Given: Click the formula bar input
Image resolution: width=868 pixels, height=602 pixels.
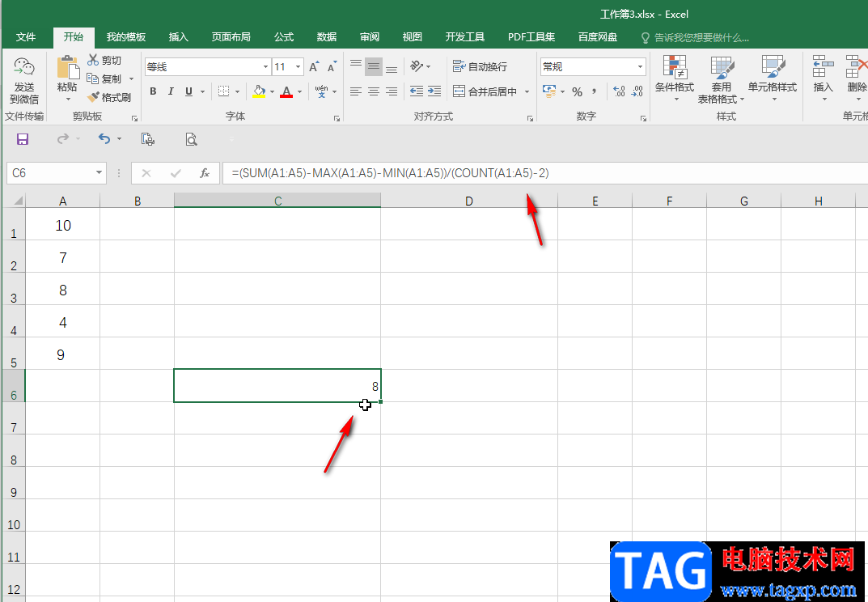Looking at the screenshot, I should (x=544, y=173).
